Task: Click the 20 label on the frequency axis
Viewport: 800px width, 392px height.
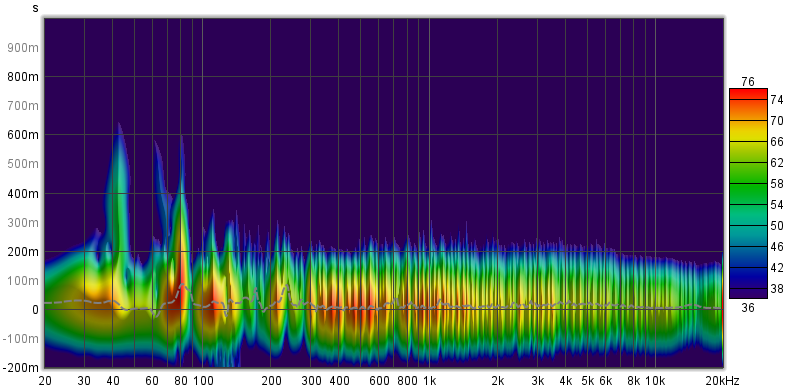Action: tap(45, 381)
